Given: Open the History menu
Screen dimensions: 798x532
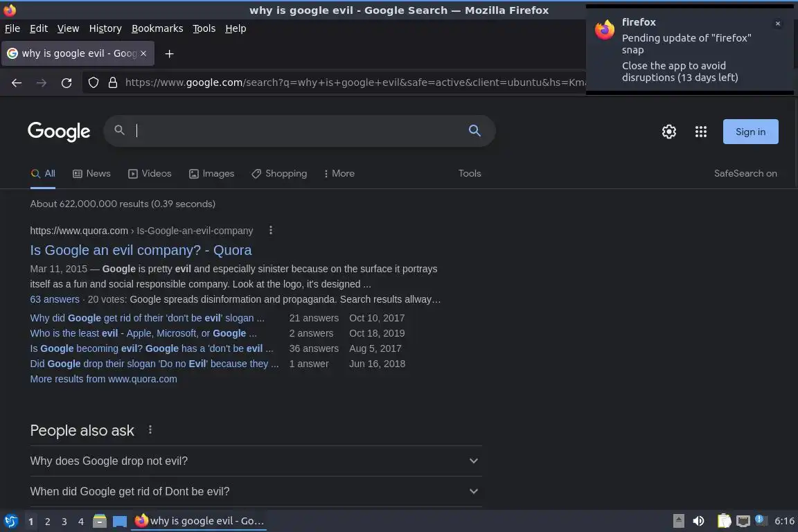Looking at the screenshot, I should [x=105, y=28].
